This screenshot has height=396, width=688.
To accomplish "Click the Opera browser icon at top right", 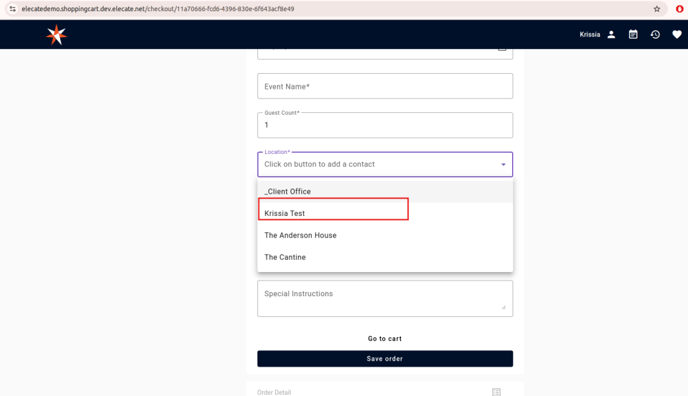I will click(x=680, y=9).
